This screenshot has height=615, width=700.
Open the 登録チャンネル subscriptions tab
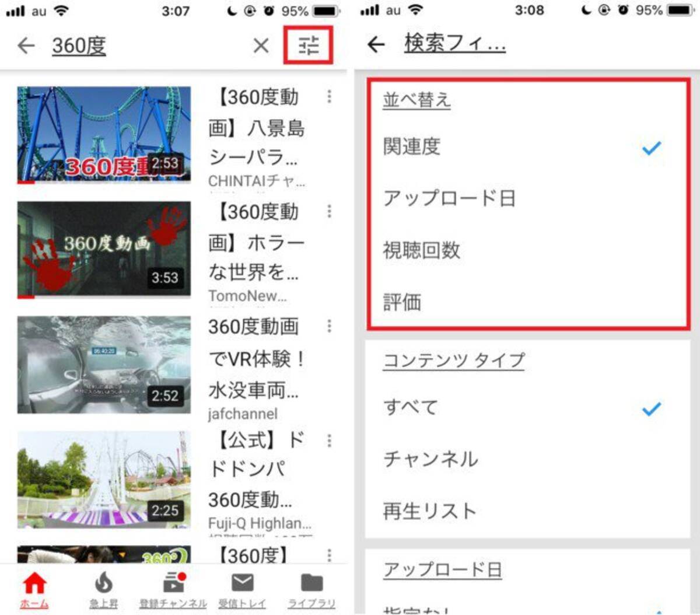click(x=173, y=589)
